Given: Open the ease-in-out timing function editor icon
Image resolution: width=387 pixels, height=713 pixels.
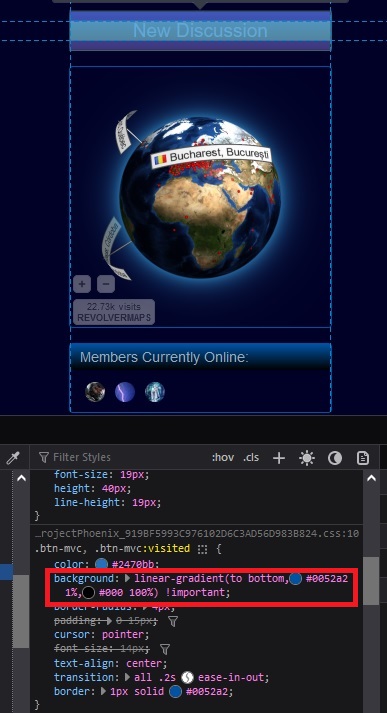Looking at the screenshot, I should [188, 678].
